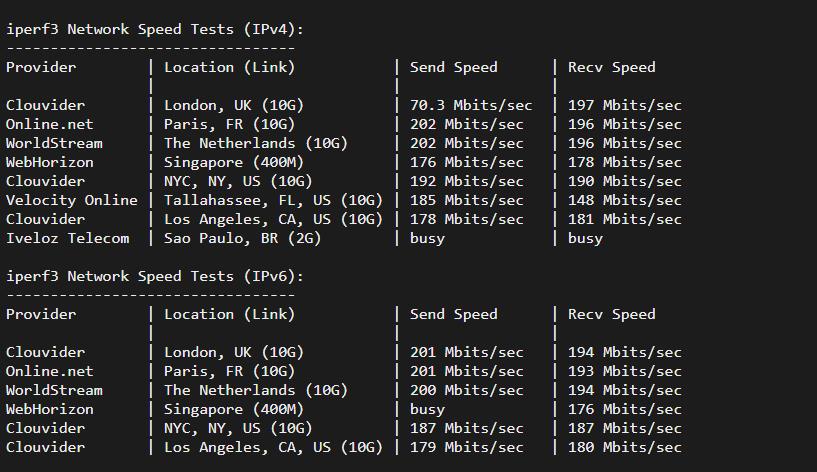The height and width of the screenshot is (472, 817).
Task: Click the 181 Mbits/sec receive speed value
Action: pos(625,219)
